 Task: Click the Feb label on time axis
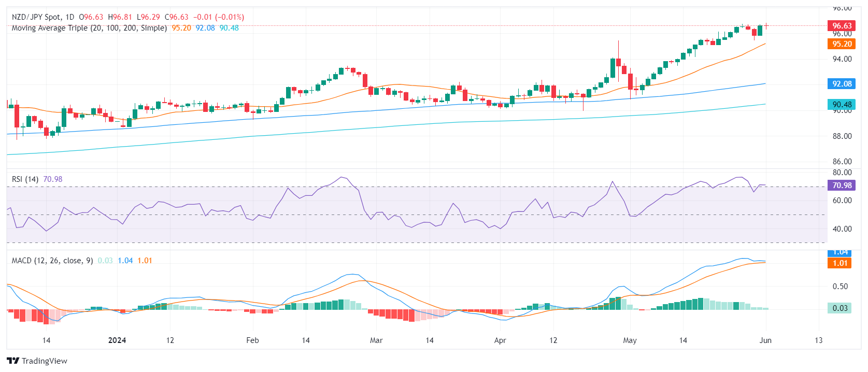click(252, 340)
